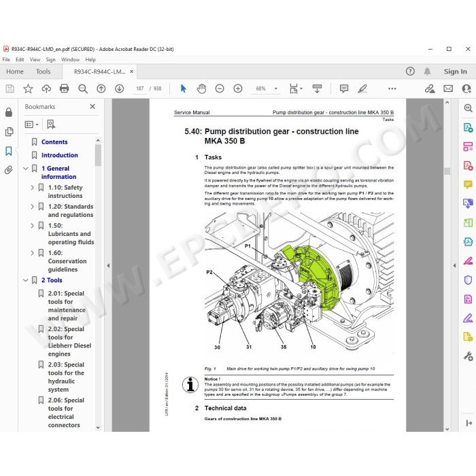This screenshot has width=476, height=476.
Task: Toggle the Bookmarks panel icon
Action: click(x=9, y=151)
